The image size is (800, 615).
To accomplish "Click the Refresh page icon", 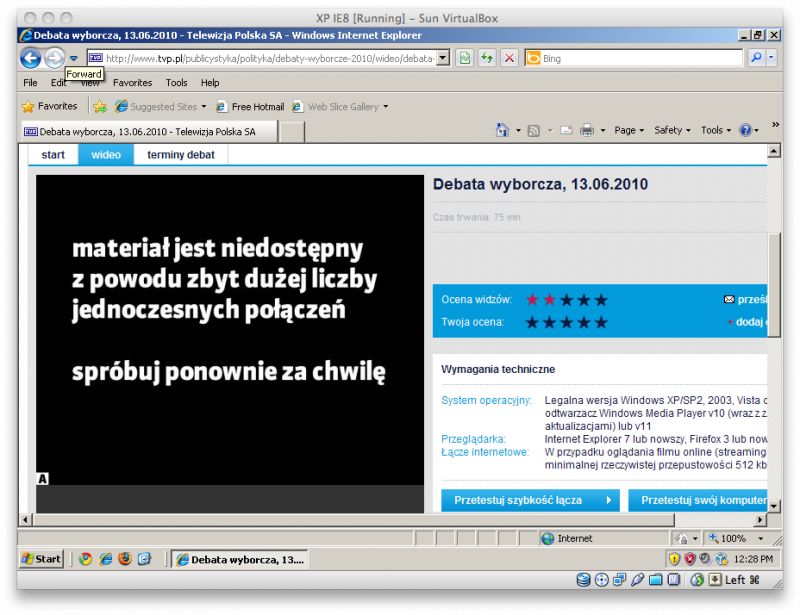I will coord(487,58).
